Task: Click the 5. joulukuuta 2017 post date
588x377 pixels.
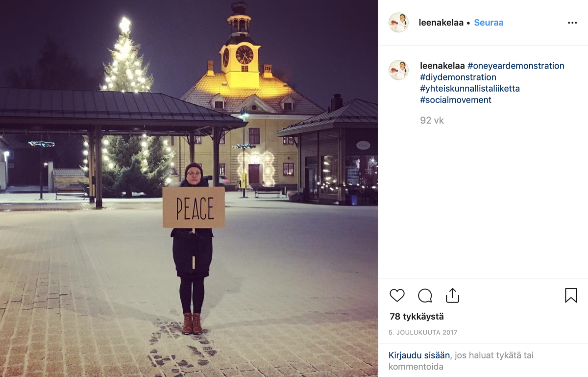Action: [x=423, y=332]
